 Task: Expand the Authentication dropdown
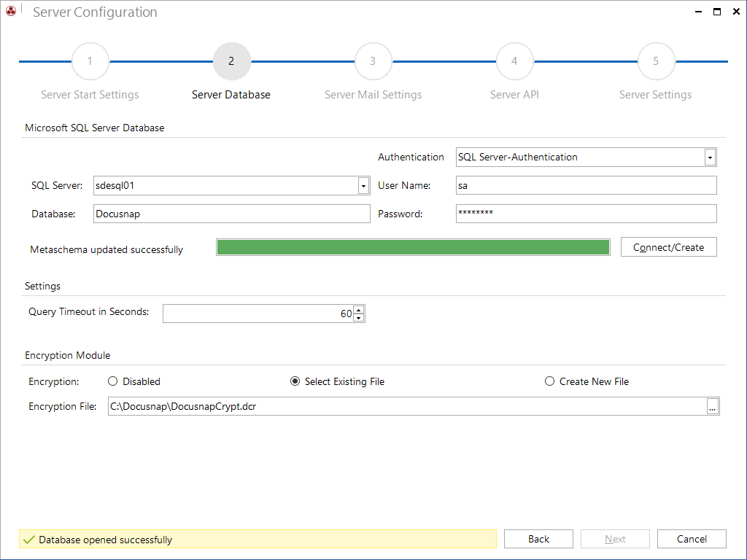pos(710,157)
